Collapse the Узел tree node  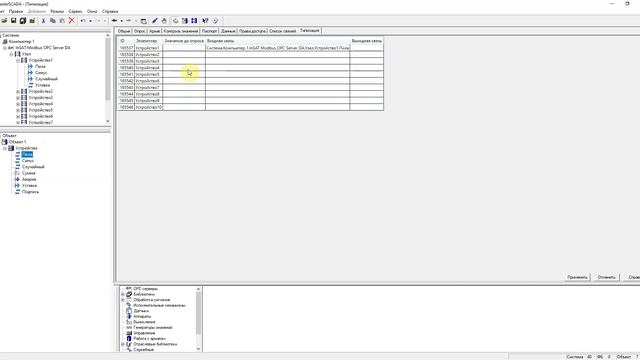11,54
